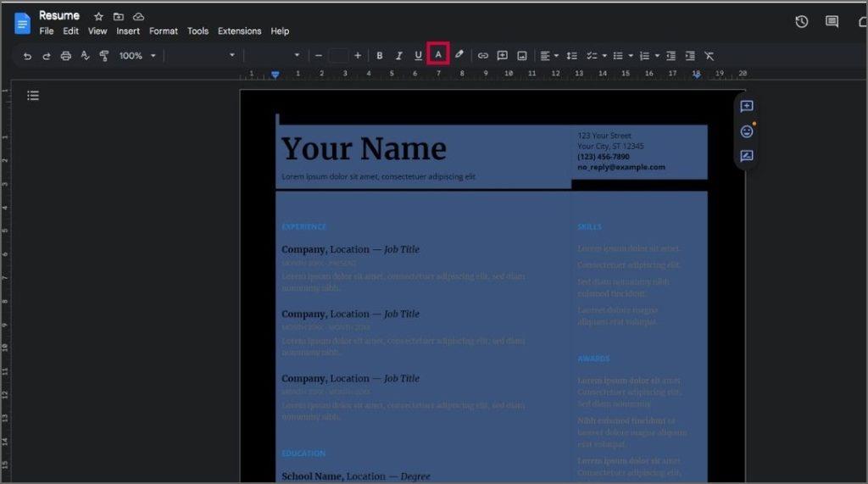Decrease font size with minus button
Screen dimensions: 868x484
coord(319,55)
